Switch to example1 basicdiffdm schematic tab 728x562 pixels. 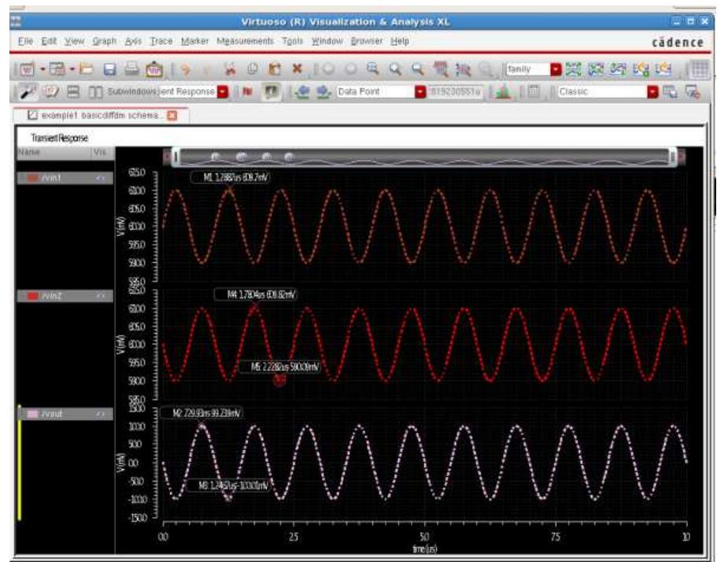[100, 115]
